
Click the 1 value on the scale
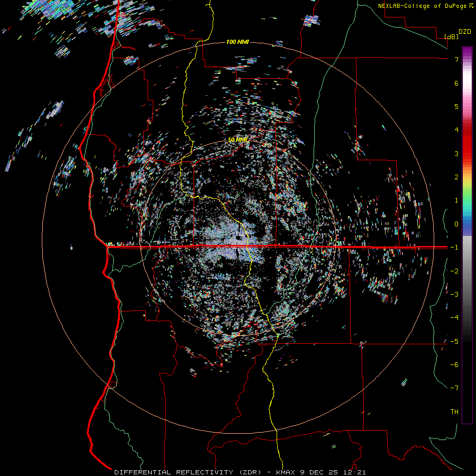coord(456,200)
